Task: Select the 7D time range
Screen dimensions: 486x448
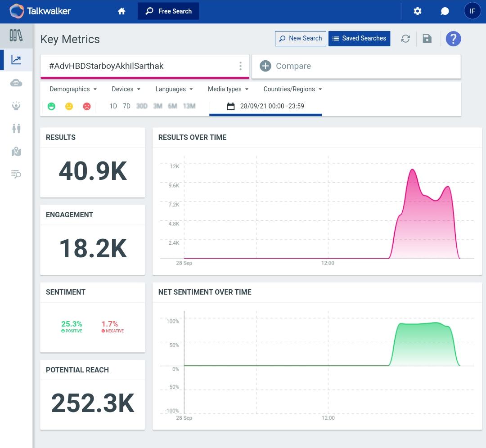Action: coord(126,106)
